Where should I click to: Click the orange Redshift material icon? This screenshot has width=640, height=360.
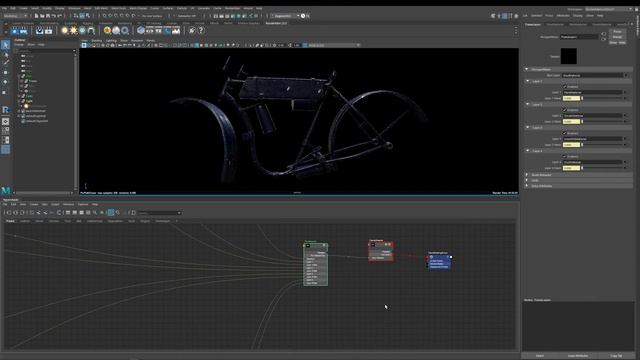pyautogui.click(x=107, y=31)
